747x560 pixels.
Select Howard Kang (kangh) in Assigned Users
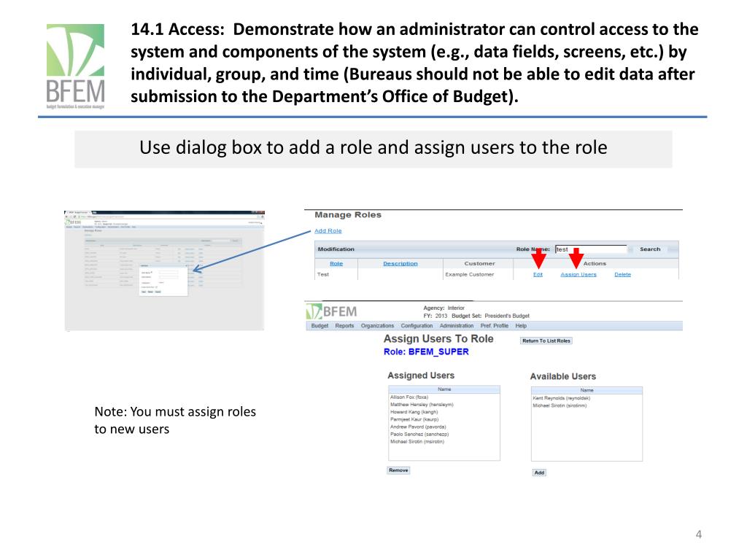pos(414,412)
